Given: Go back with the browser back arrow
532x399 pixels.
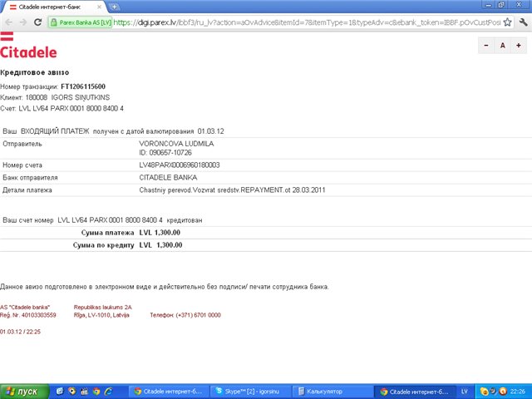Looking at the screenshot, I should 9,22.
